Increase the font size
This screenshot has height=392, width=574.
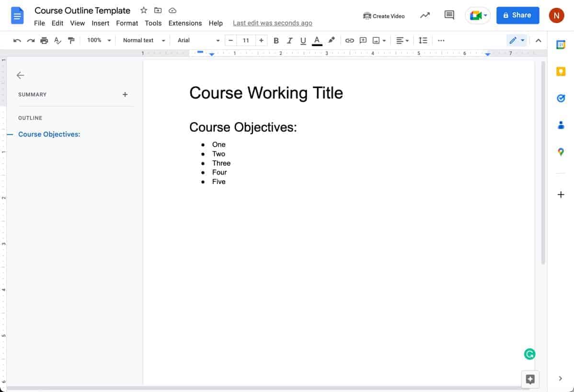[261, 40]
